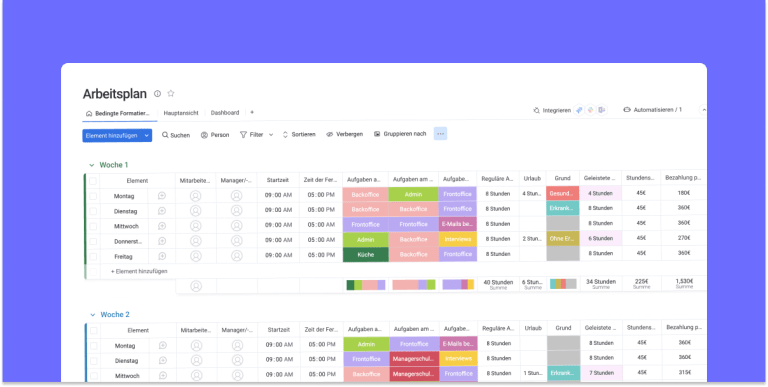
Task: Switch to Dashboard tab
Action: 225,113
